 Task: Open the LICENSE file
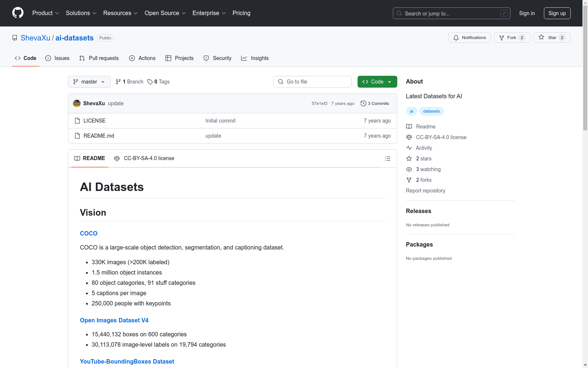(x=94, y=121)
